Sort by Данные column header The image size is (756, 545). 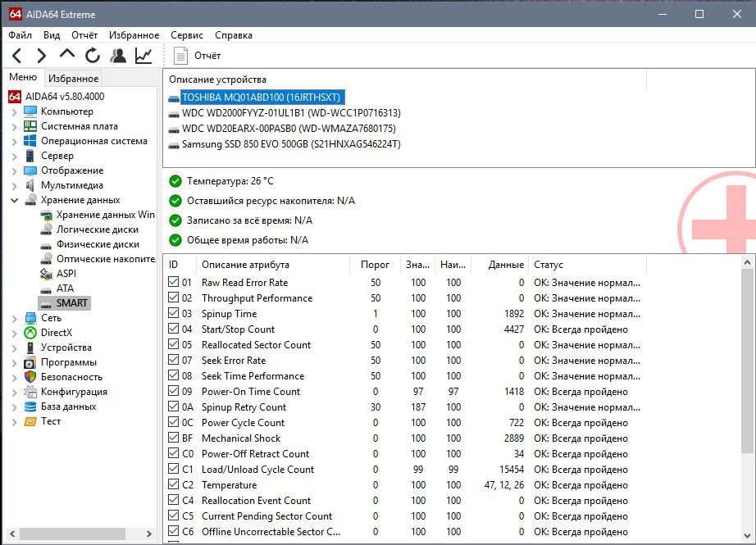point(500,265)
